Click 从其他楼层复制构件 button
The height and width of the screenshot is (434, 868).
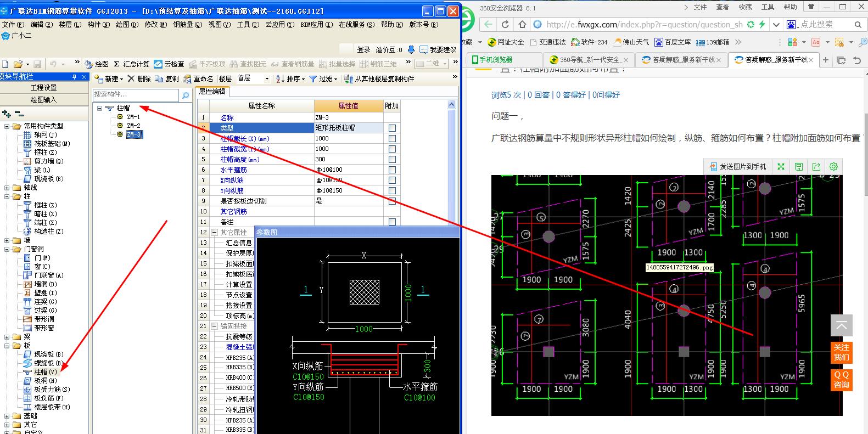click(x=379, y=79)
